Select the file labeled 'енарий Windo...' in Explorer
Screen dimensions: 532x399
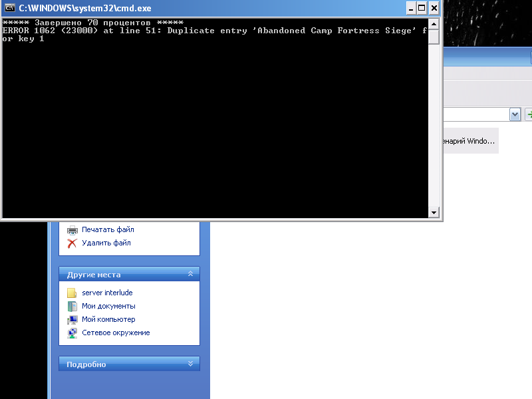pos(470,141)
